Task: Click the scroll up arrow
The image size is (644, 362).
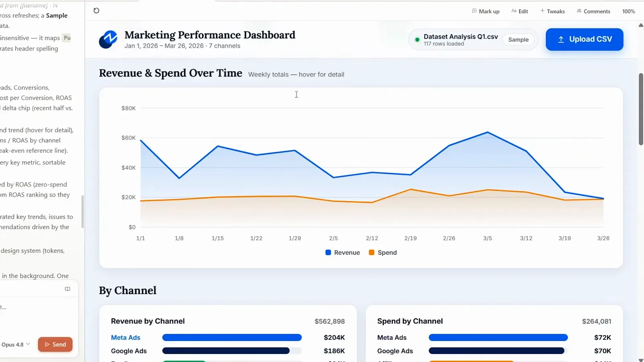Action: pyautogui.click(x=641, y=25)
